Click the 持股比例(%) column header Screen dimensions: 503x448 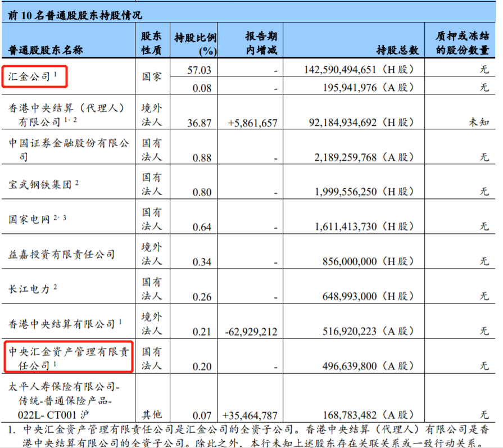pos(196,44)
